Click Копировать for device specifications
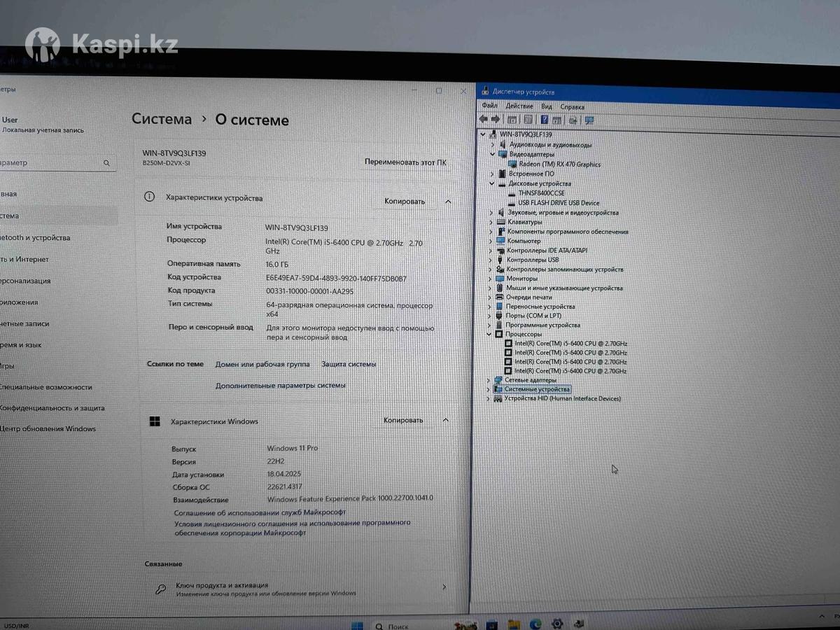Viewport: 840px width, 630px height. 405,202
